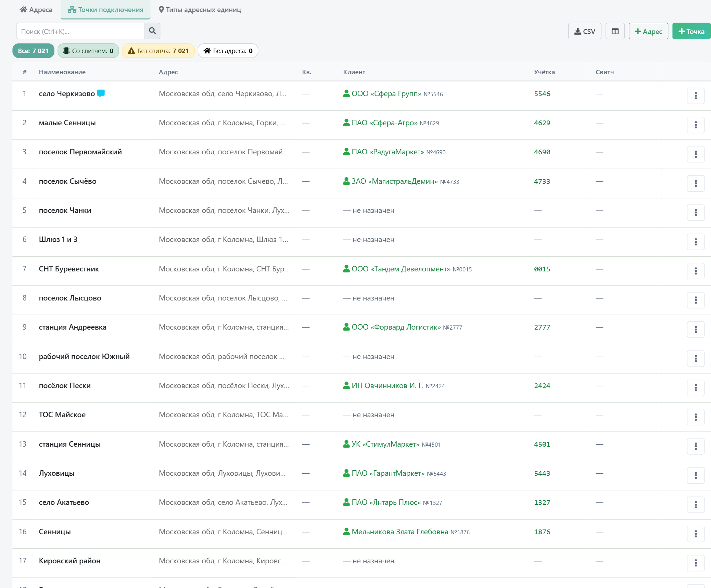
Task: Open the row menu for село Черкизово
Action: (696, 96)
